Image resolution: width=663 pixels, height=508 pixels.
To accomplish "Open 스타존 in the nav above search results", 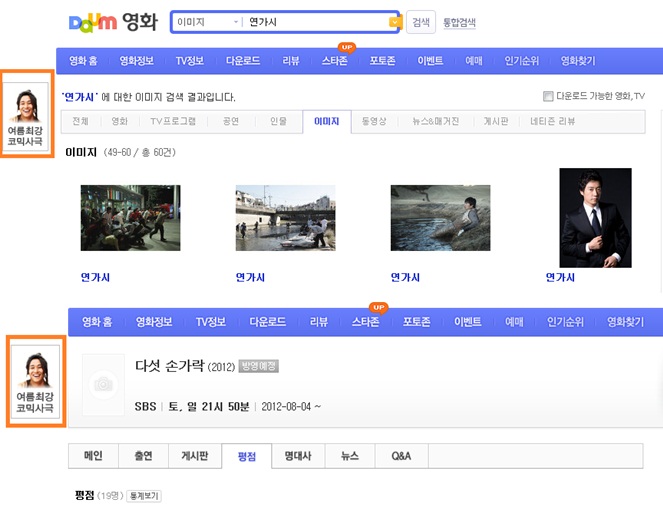I will [334, 61].
